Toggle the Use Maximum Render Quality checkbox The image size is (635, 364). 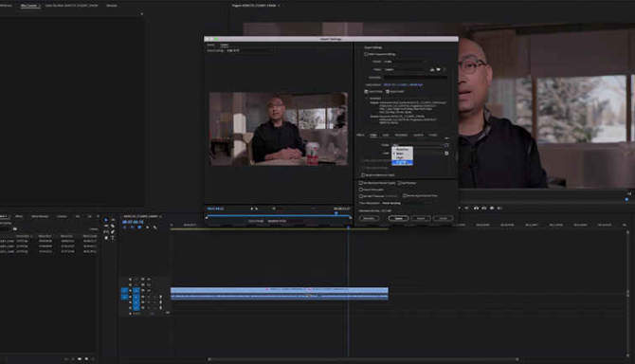361,183
